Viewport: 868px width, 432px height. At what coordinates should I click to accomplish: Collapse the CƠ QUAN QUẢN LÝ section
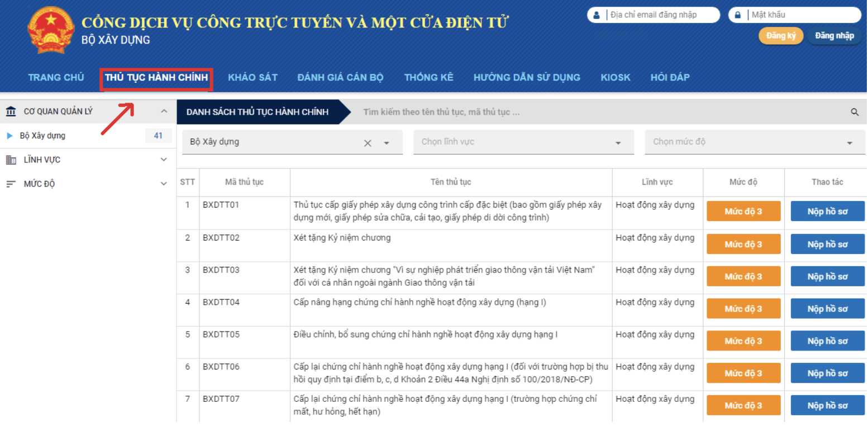click(164, 111)
